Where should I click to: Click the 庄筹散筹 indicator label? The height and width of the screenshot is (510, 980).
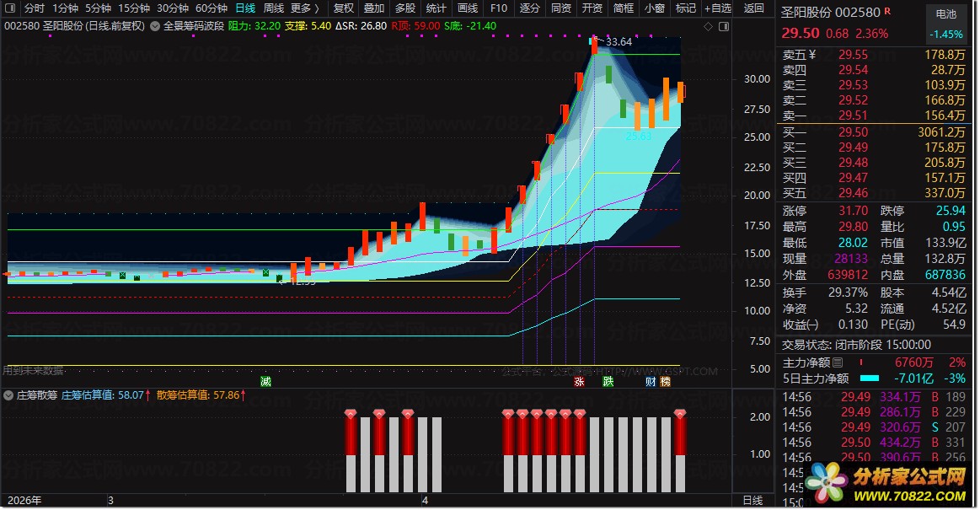point(37,395)
